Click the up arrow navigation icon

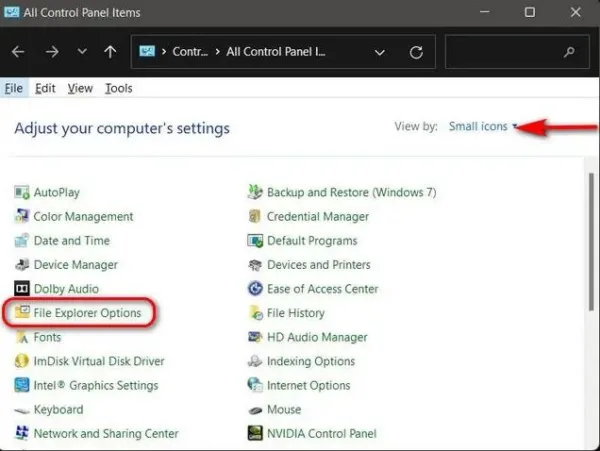point(110,52)
